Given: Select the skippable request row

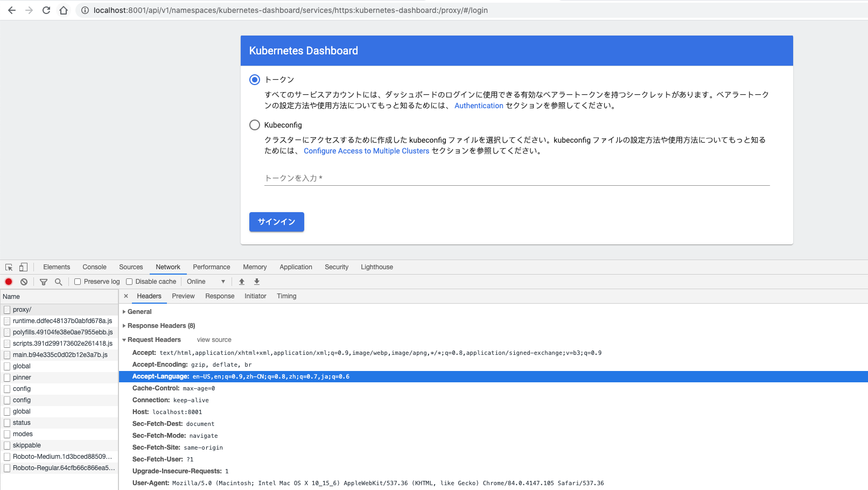Looking at the screenshot, I should point(59,445).
